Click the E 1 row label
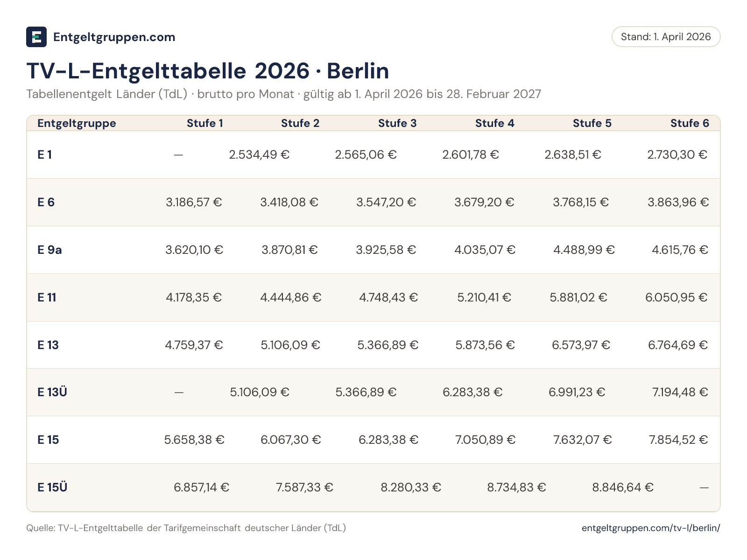The image size is (747, 560). (x=45, y=154)
